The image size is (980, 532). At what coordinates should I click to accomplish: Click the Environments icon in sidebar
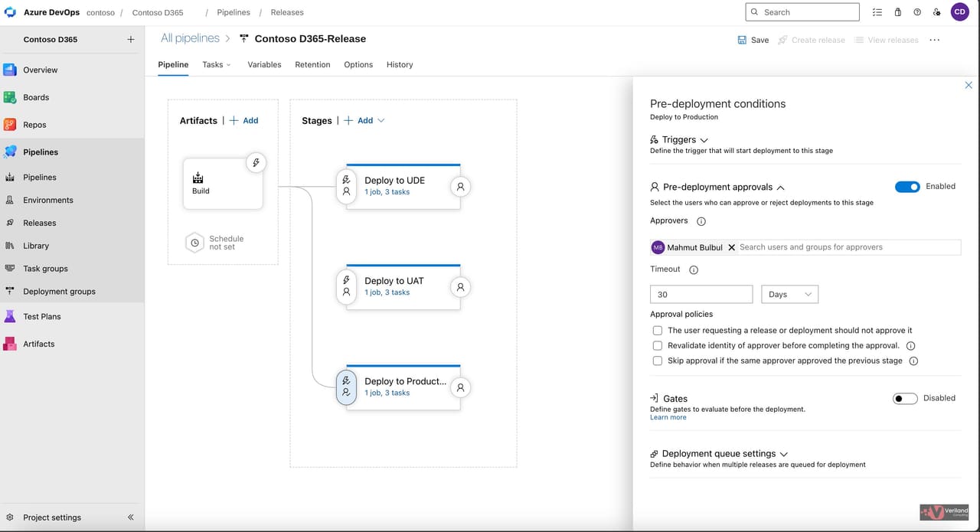click(10, 200)
